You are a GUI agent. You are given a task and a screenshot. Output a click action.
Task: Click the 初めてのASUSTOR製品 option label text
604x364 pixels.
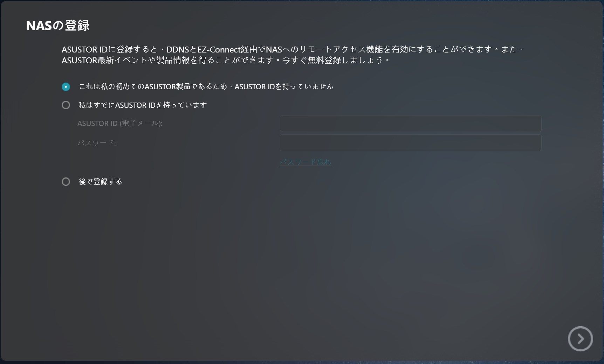[206, 86]
